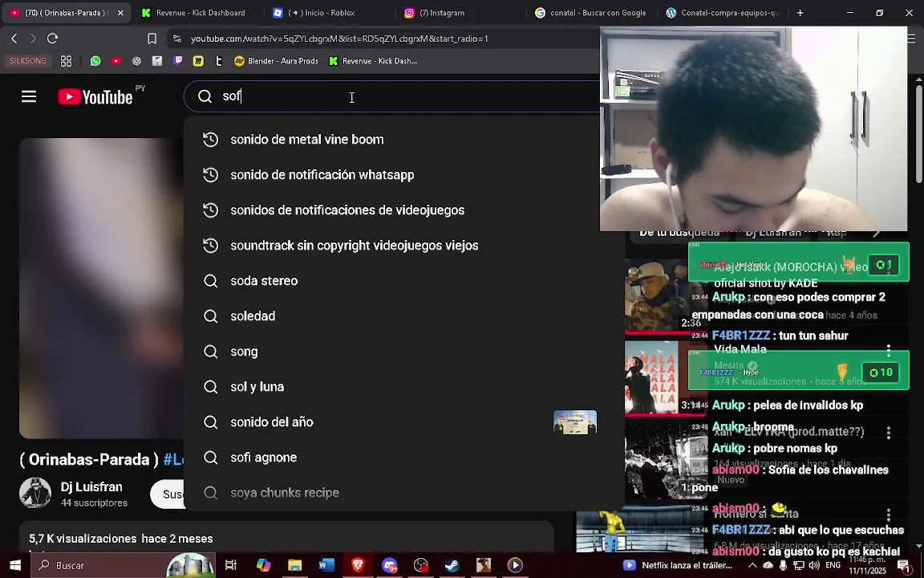The height and width of the screenshot is (578, 924).
Task: Click history icon beside 'sonido de notificación whatsapp'
Action: coord(210,174)
